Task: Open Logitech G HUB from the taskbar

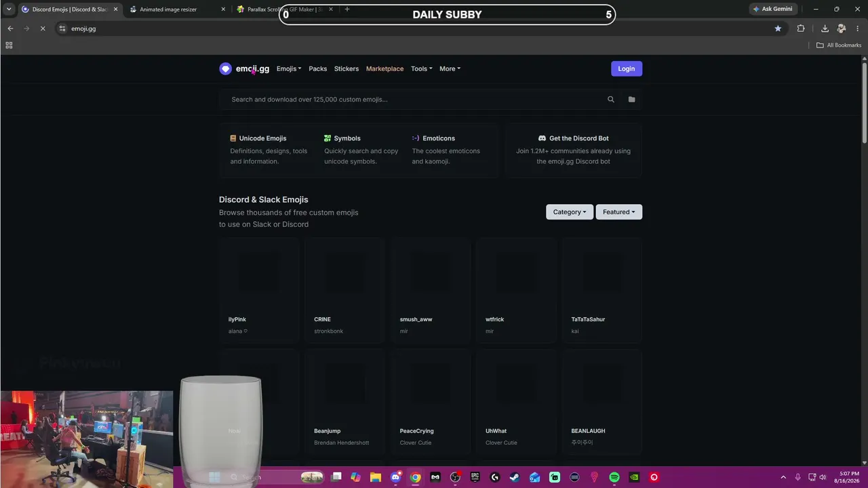Action: click(x=494, y=477)
